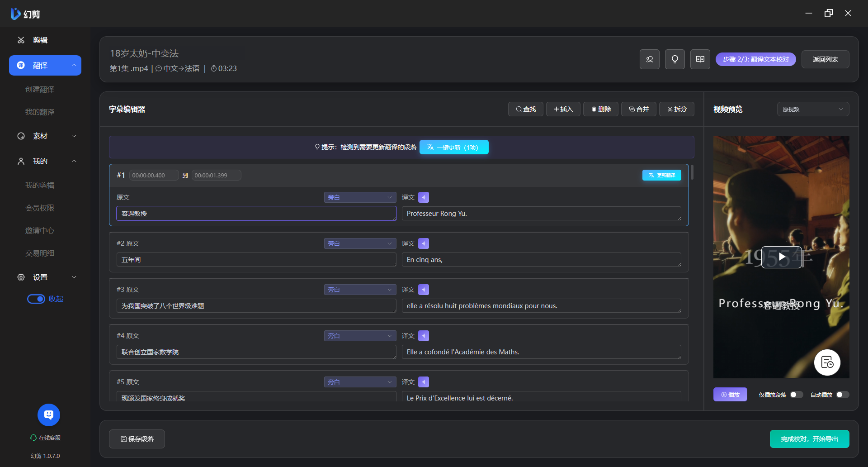The image size is (868, 467).
Task: Turn on the 自动播放 autoplay switch
Action: (x=842, y=395)
